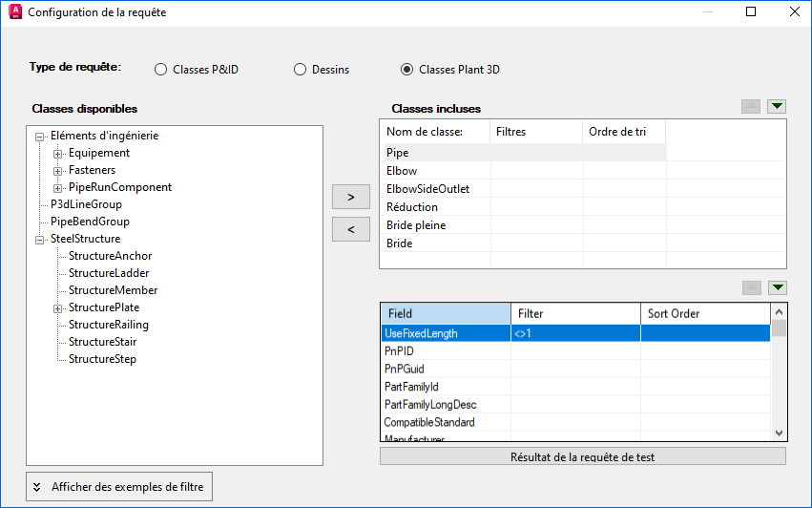
Task: Click the add class (>) button
Action: point(350,197)
